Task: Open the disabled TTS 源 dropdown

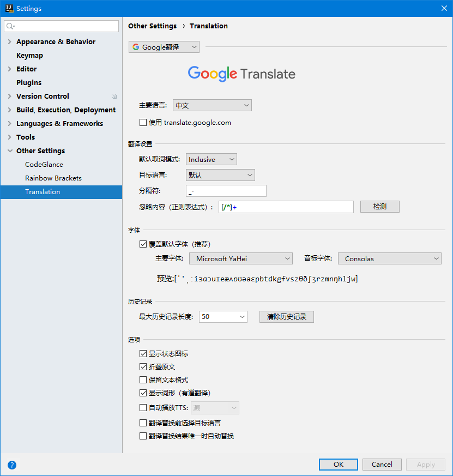Action: click(215, 408)
